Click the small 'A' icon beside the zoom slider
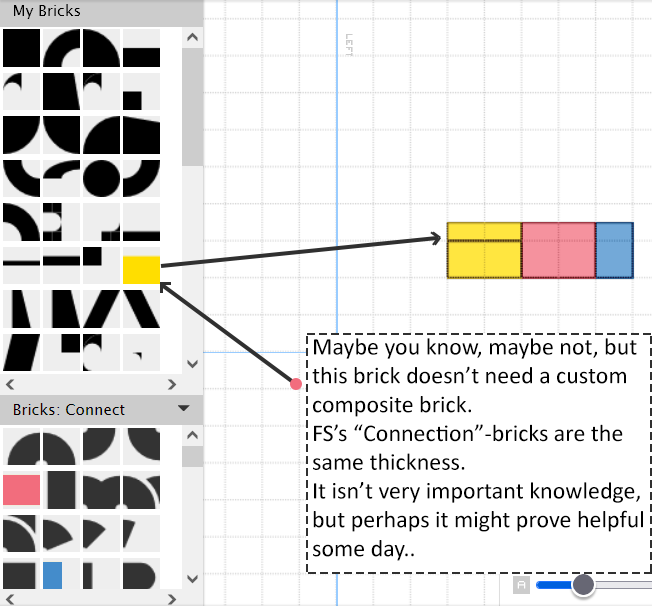 [x=520, y=585]
